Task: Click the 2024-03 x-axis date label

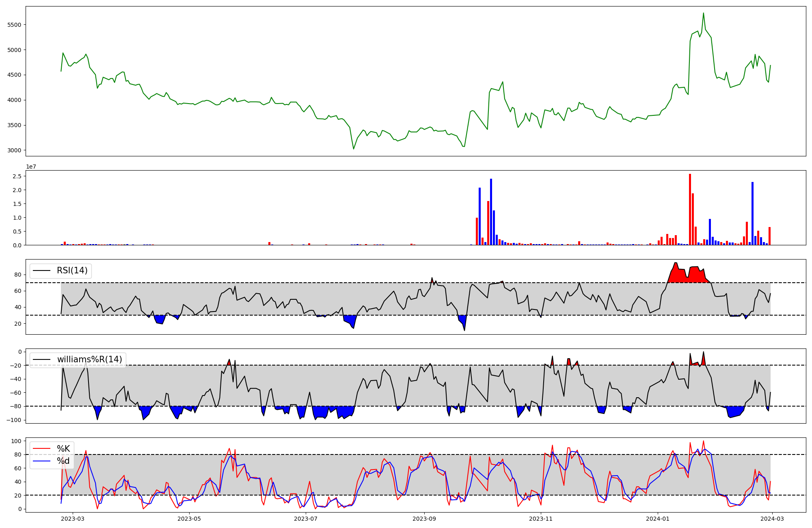Action: pos(772,519)
